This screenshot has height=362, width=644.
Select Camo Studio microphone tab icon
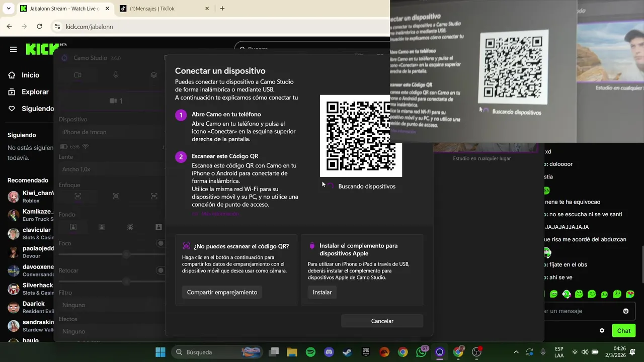[116, 75]
